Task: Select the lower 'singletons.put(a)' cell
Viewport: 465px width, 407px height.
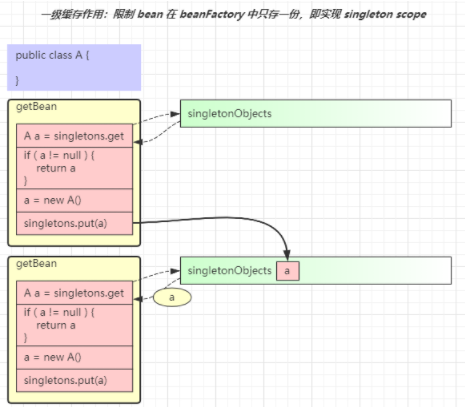Action: (x=75, y=380)
